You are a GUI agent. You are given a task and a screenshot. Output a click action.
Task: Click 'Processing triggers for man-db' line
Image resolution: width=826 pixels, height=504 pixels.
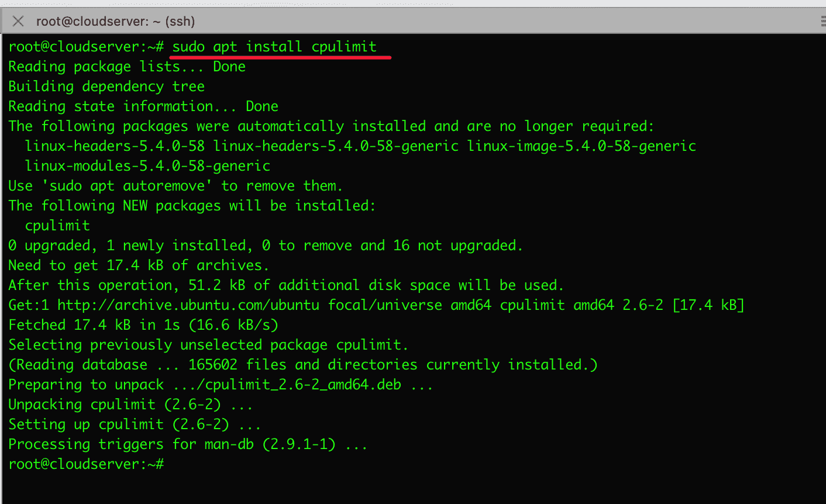pos(188,444)
